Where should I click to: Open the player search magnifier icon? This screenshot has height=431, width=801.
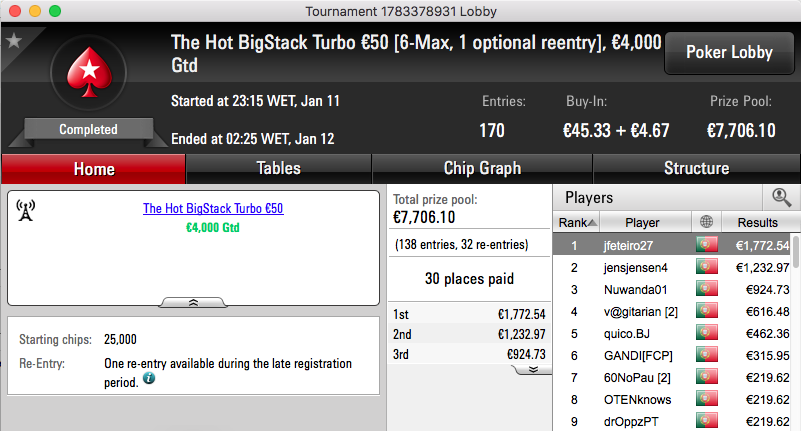pos(782,197)
